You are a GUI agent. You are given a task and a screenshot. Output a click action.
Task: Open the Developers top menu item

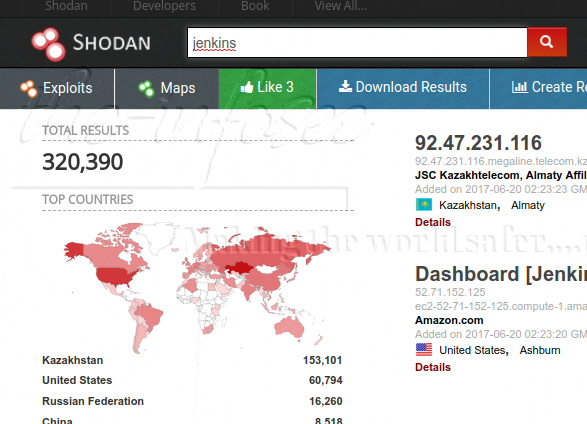coord(164,6)
